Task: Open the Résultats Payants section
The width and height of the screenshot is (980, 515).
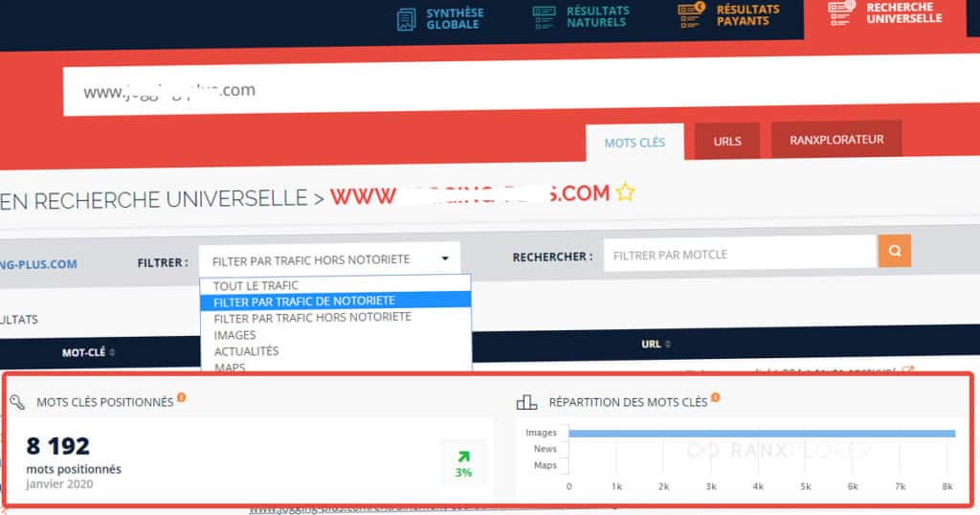Action: [x=728, y=15]
